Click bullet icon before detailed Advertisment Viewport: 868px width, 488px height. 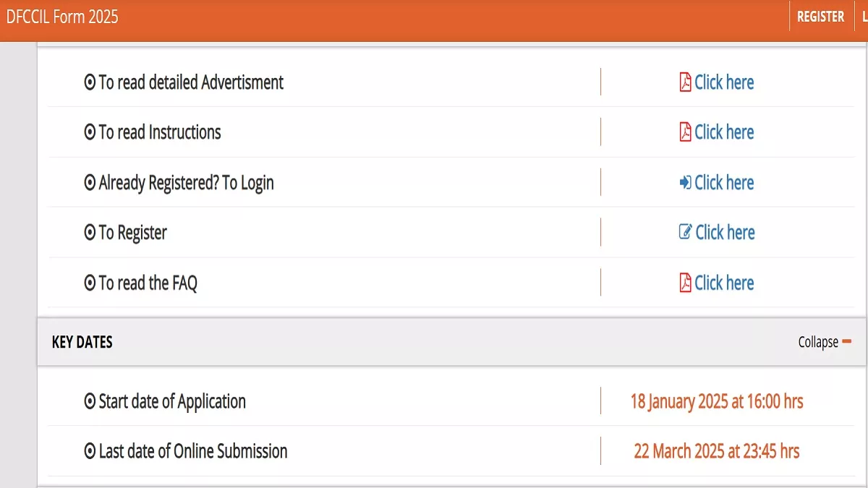(90, 82)
